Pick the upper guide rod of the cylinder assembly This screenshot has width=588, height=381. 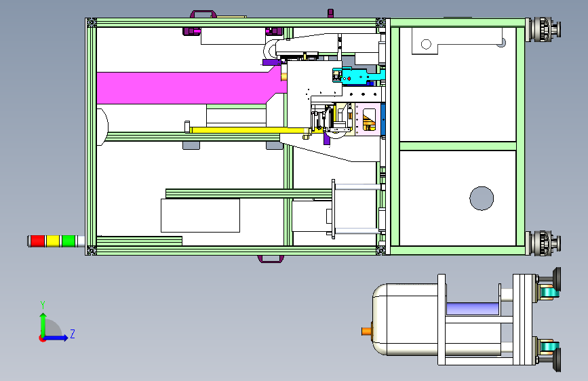(358, 186)
